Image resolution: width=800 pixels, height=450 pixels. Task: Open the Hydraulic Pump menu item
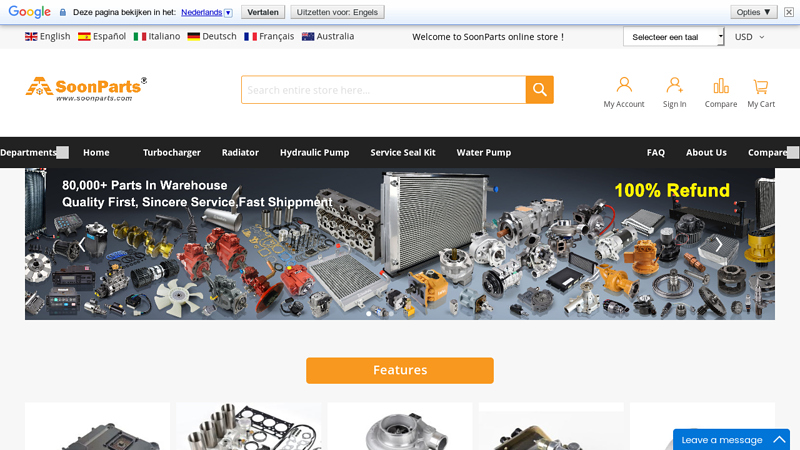pos(314,153)
